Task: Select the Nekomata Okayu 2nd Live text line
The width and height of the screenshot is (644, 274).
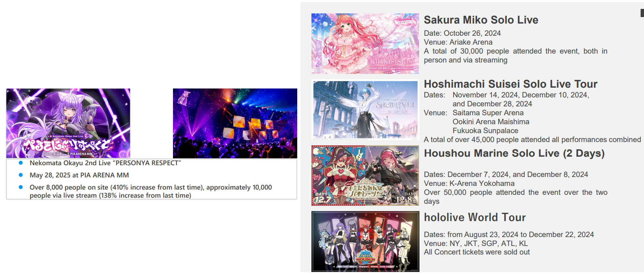Action: 105,163
